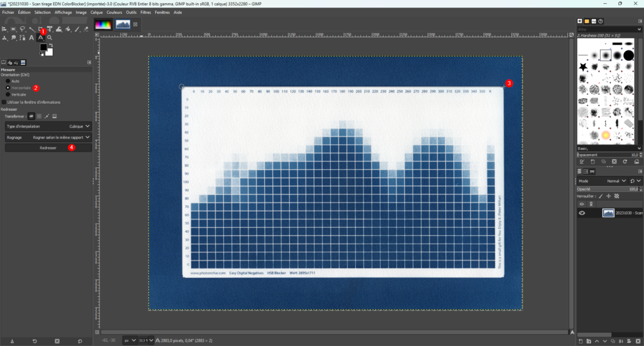644x346 pixels.
Task: Open layers panel configuration menu
Action: [x=640, y=171]
